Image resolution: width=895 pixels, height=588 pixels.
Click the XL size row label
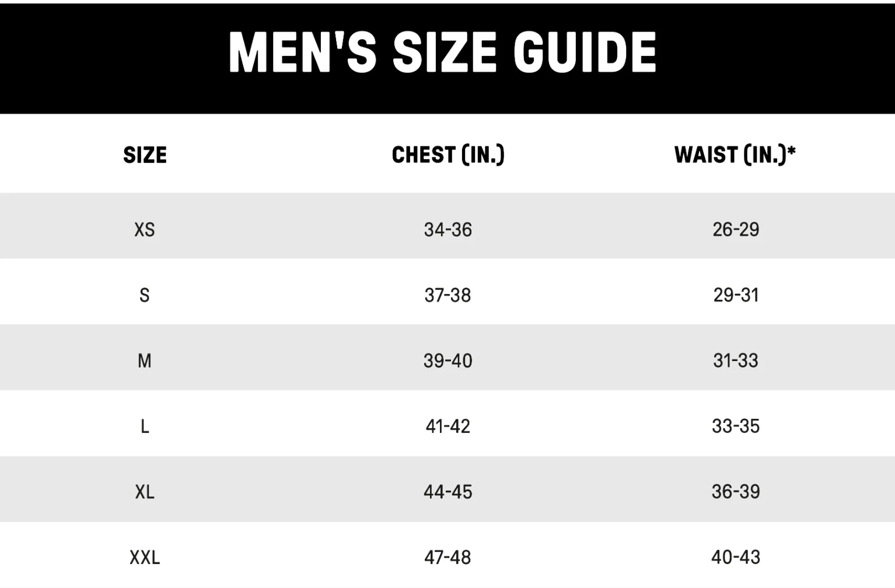point(145,492)
